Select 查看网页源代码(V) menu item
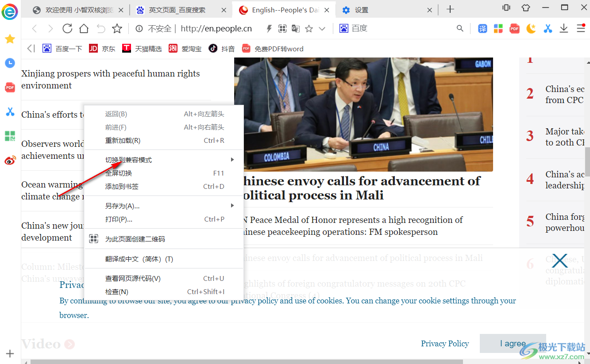The height and width of the screenshot is (364, 590). pyautogui.click(x=164, y=278)
